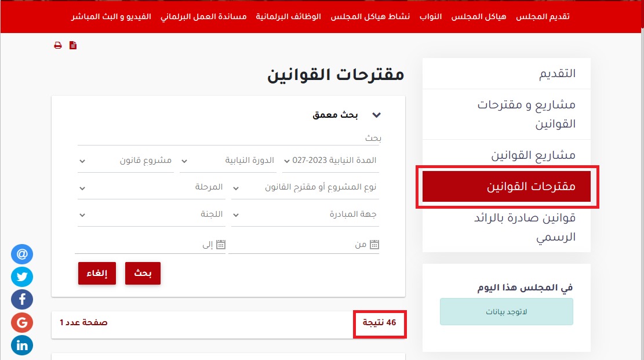
Task: Open the calendar icon in the من field
Action: (x=376, y=245)
